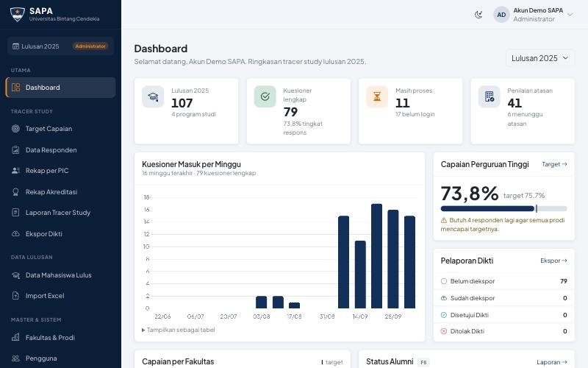The image size is (588, 368).
Task: Open the Lulusan 2025 sidebar period selector
Action: (60, 46)
